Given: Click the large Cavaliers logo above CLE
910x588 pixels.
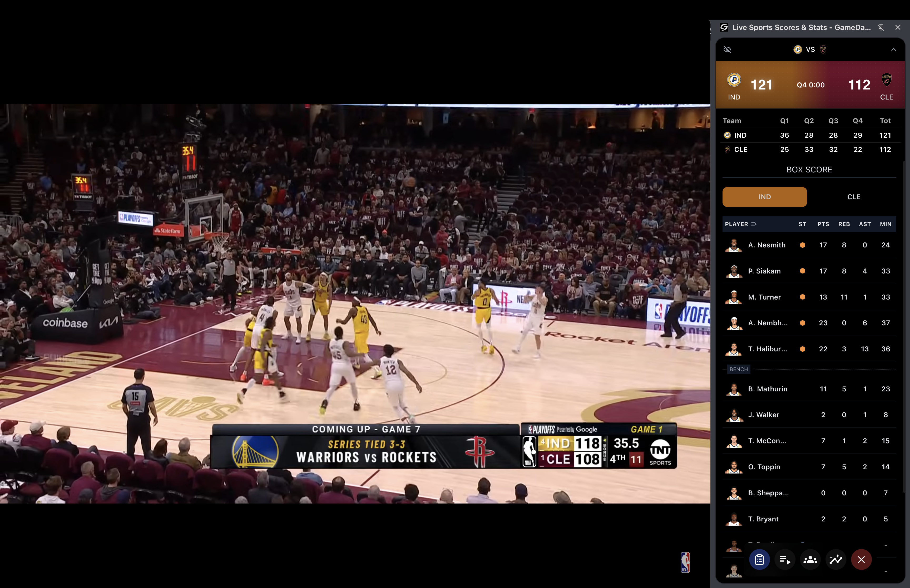Looking at the screenshot, I should click(887, 80).
